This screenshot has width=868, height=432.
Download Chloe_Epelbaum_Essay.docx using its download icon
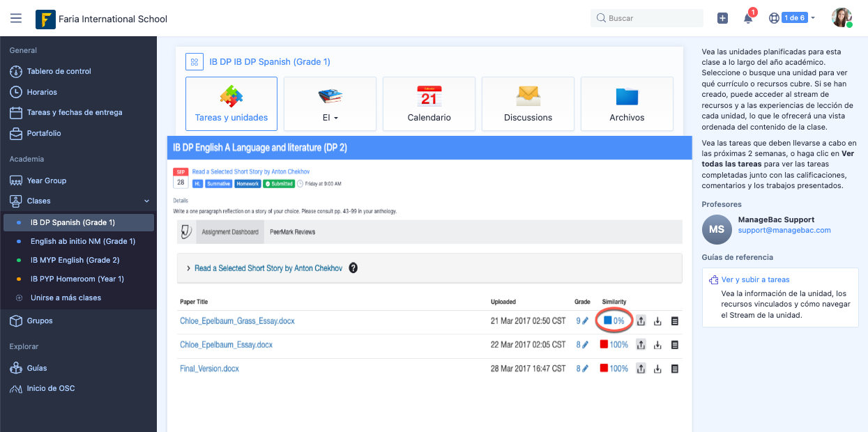coord(657,345)
